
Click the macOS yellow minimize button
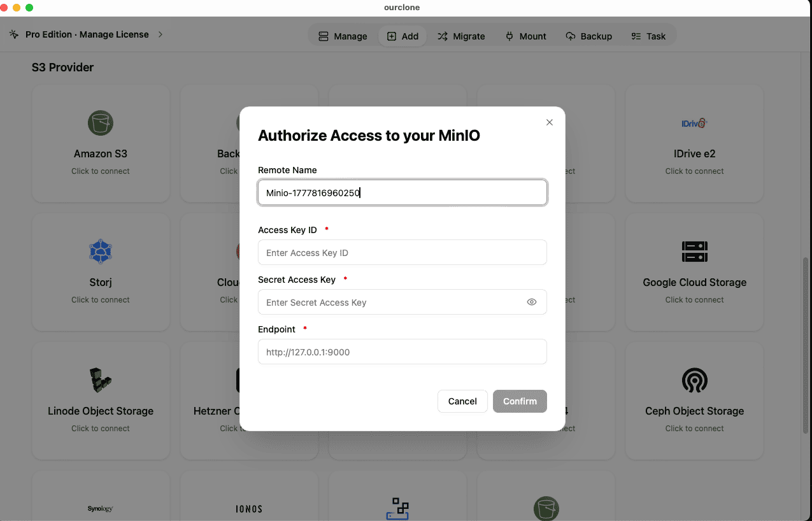[x=17, y=8]
